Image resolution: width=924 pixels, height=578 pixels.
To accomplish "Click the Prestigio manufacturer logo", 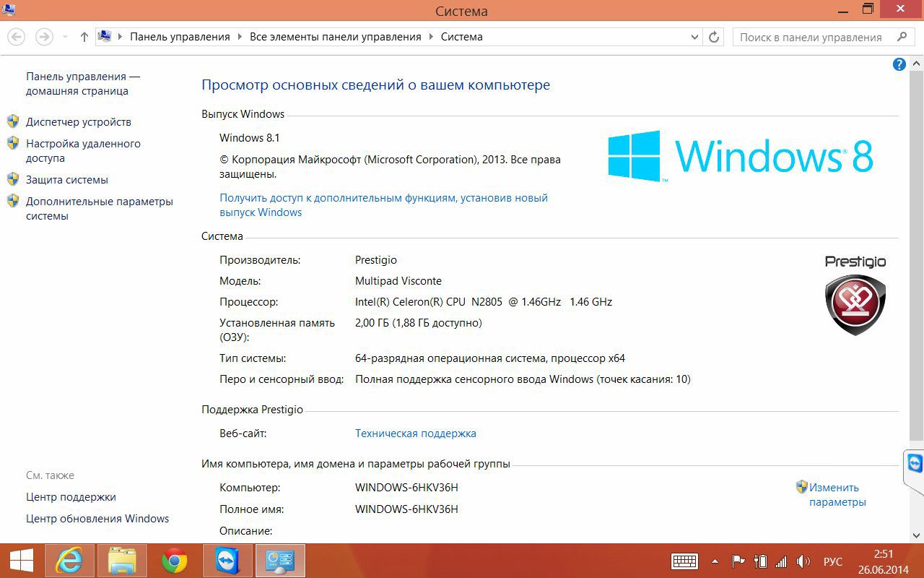I will [855, 294].
